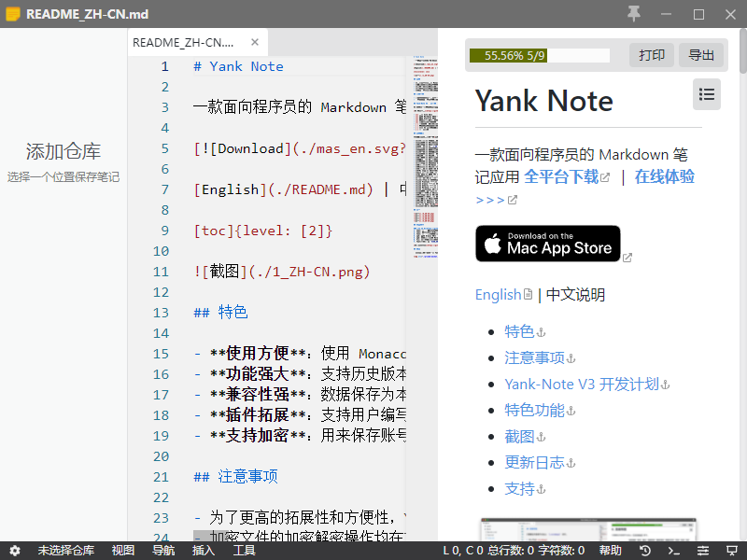Open the 视图 menu in the status bar
Viewport: 747px width, 560px height.
122,550
